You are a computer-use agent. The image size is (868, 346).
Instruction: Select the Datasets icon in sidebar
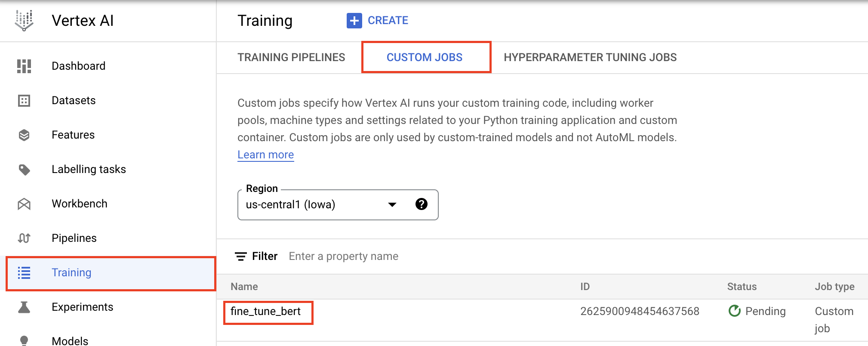24,101
